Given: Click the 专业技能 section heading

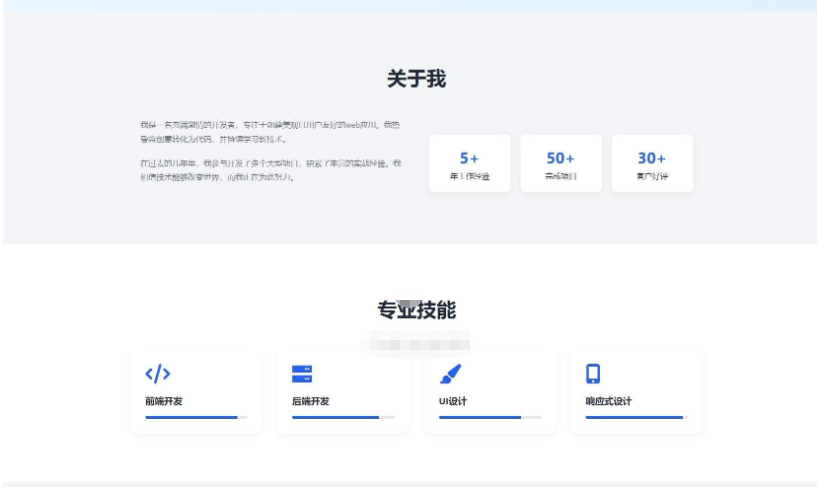Looking at the screenshot, I should (x=416, y=310).
